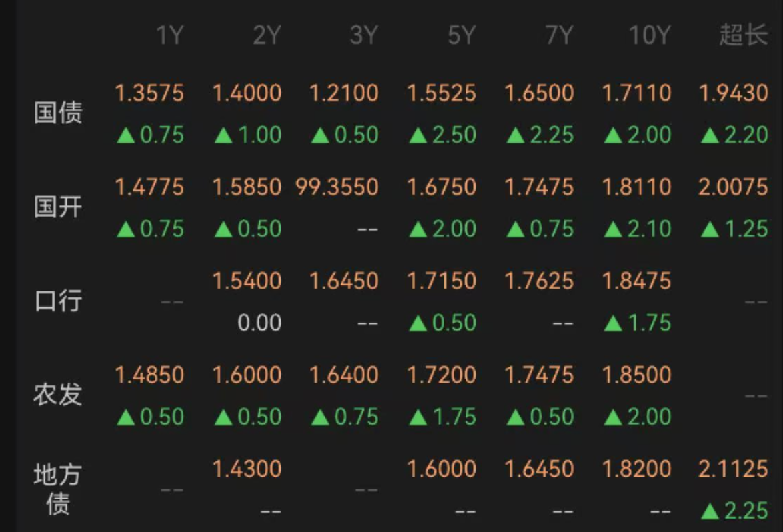
Task: Choose the 农发 row label
Action: pos(58,395)
